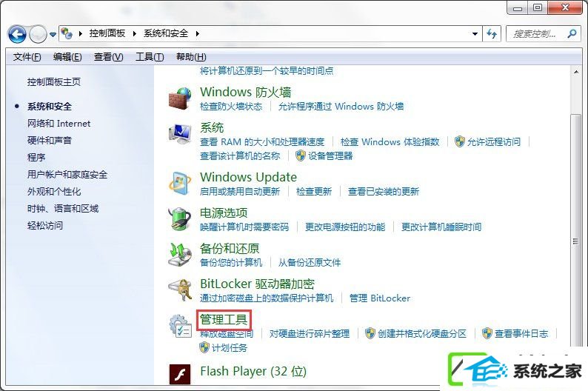Open the 文件(F) menu
The image size is (588, 391).
point(27,57)
